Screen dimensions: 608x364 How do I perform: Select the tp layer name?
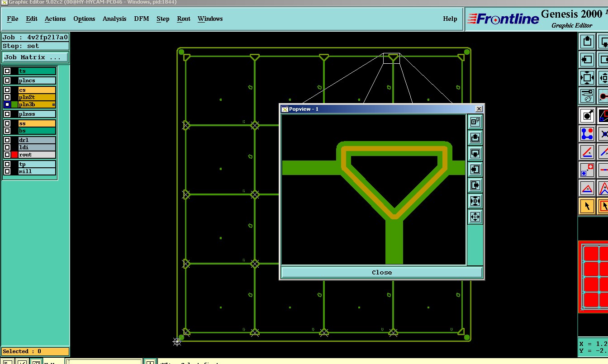[x=37, y=164]
